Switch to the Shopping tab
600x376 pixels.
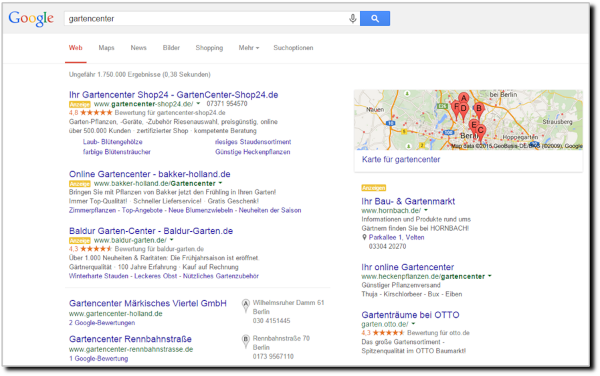click(209, 48)
